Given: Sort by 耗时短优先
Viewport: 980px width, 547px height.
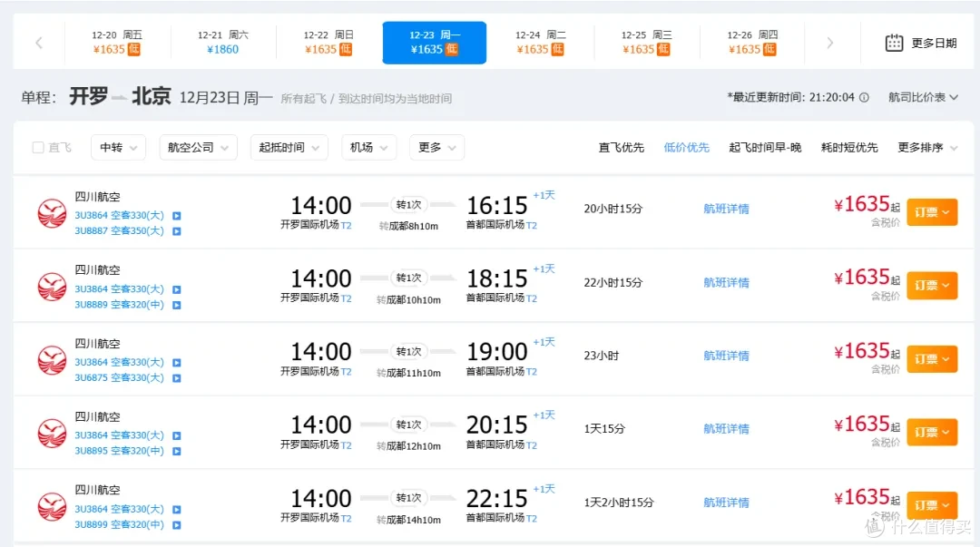Looking at the screenshot, I should coord(849,148).
